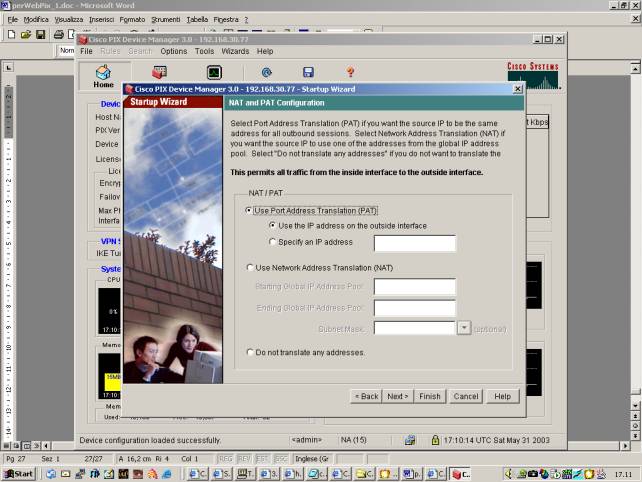Open the Home view in PIX Device Manager
This screenshot has height=482, width=642.
(x=103, y=76)
